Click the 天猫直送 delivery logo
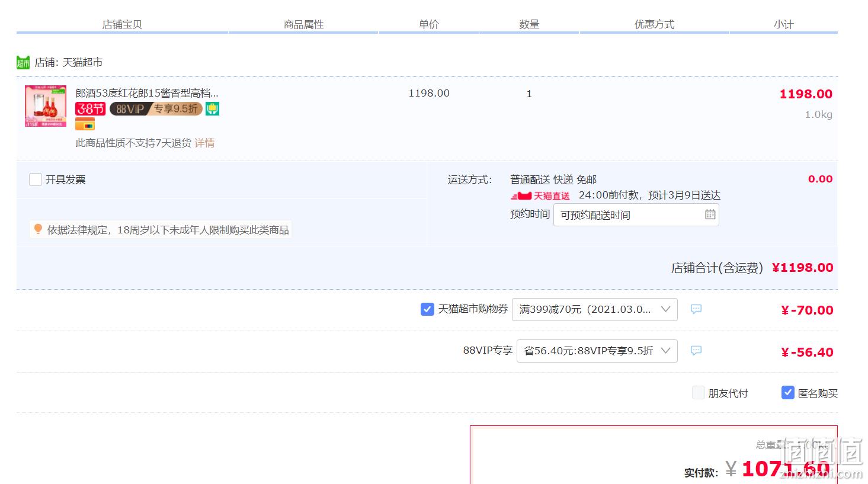 click(540, 195)
